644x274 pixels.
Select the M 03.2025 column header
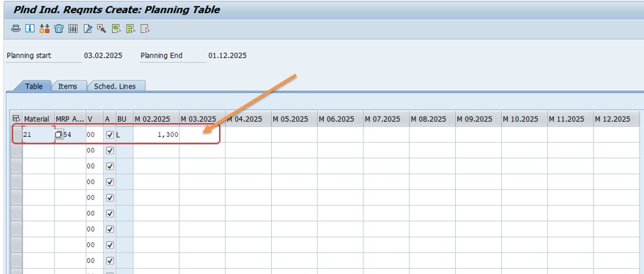point(202,119)
